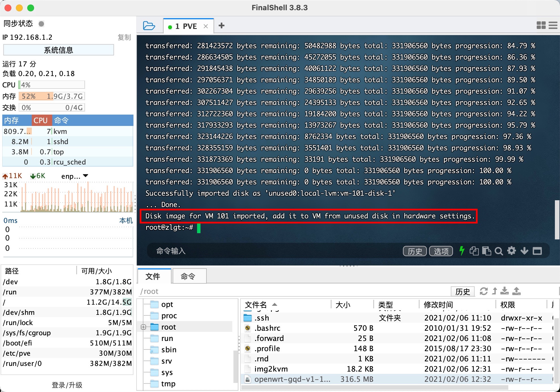Click the upload file icon

click(x=517, y=291)
